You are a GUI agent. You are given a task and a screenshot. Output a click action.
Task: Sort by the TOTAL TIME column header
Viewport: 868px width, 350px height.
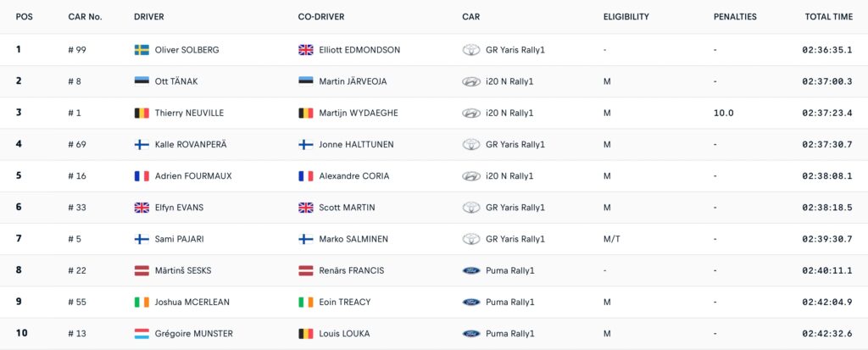pyautogui.click(x=829, y=17)
